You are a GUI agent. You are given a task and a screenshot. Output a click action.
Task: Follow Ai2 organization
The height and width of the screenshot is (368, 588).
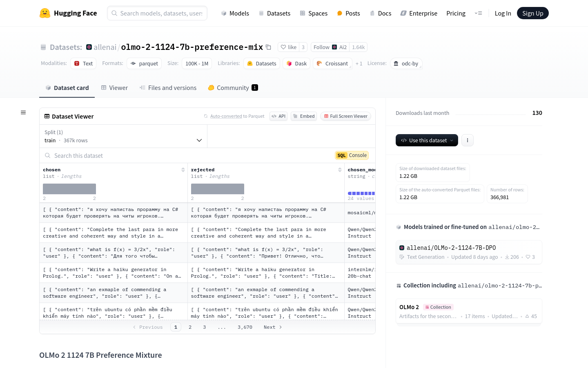tap(330, 47)
